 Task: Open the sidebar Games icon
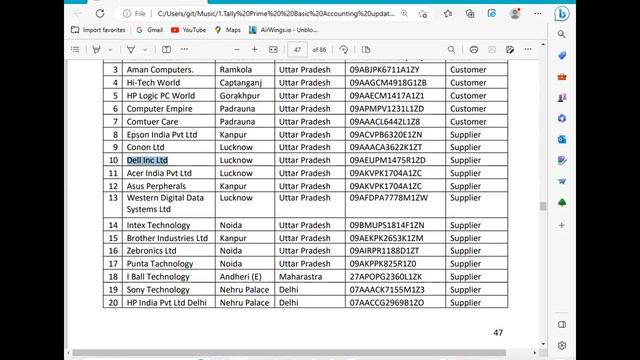[562, 98]
